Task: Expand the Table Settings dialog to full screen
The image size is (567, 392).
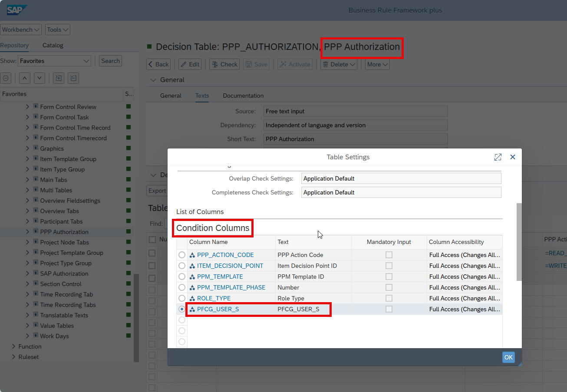Action: (x=498, y=157)
